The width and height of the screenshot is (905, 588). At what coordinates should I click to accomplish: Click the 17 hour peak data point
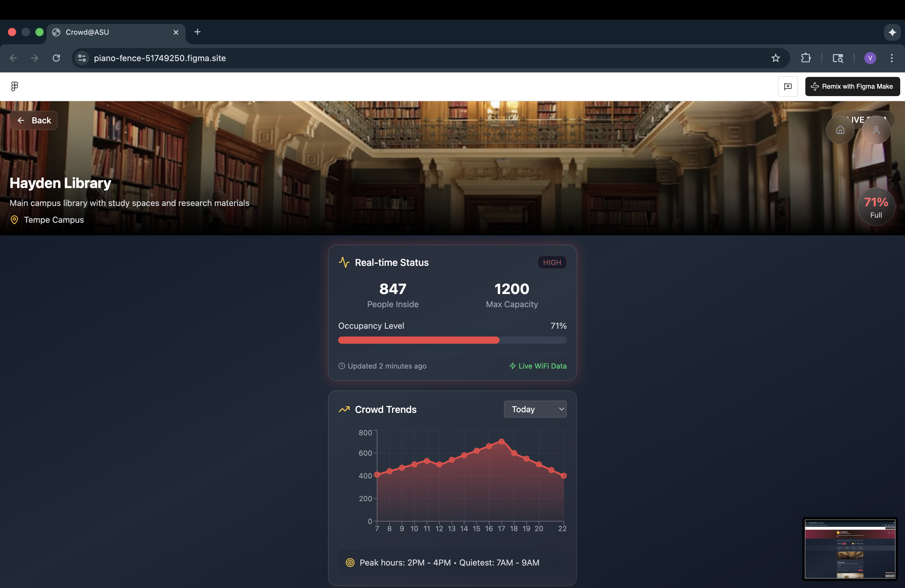point(501,442)
